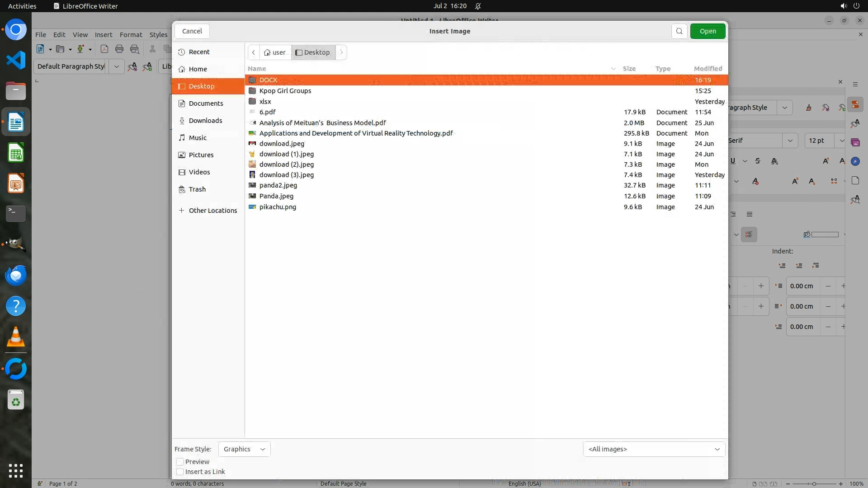Click the Print icon in Writer toolbar
Image resolution: width=868 pixels, height=488 pixels.
119,49
